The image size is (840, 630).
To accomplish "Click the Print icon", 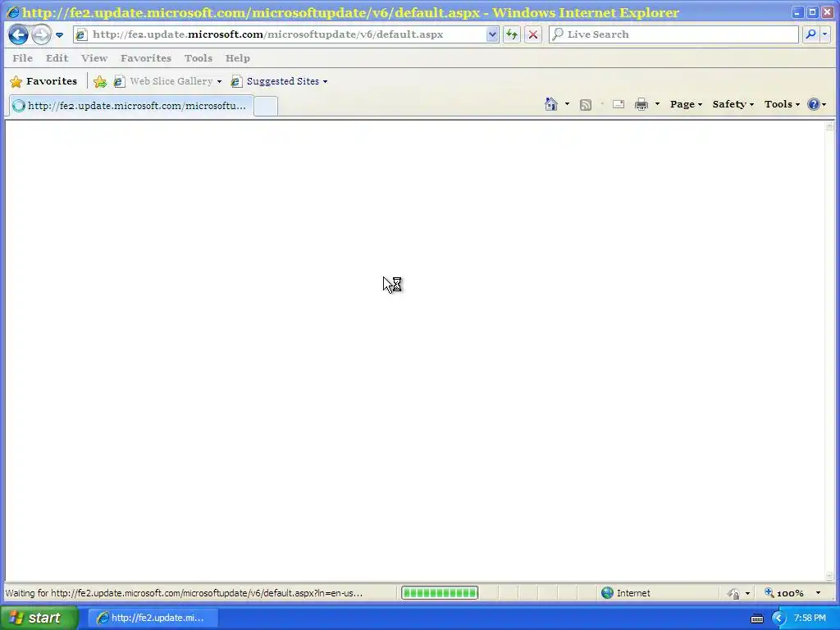I will point(641,104).
